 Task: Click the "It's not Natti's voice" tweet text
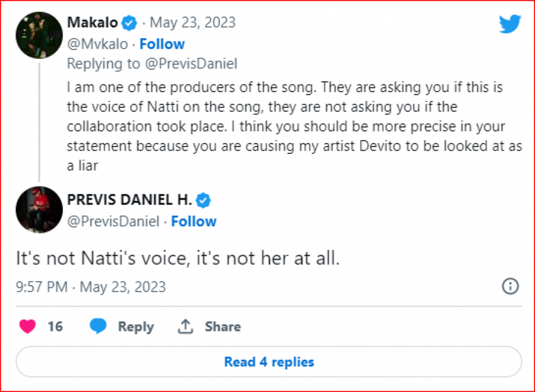click(x=177, y=259)
